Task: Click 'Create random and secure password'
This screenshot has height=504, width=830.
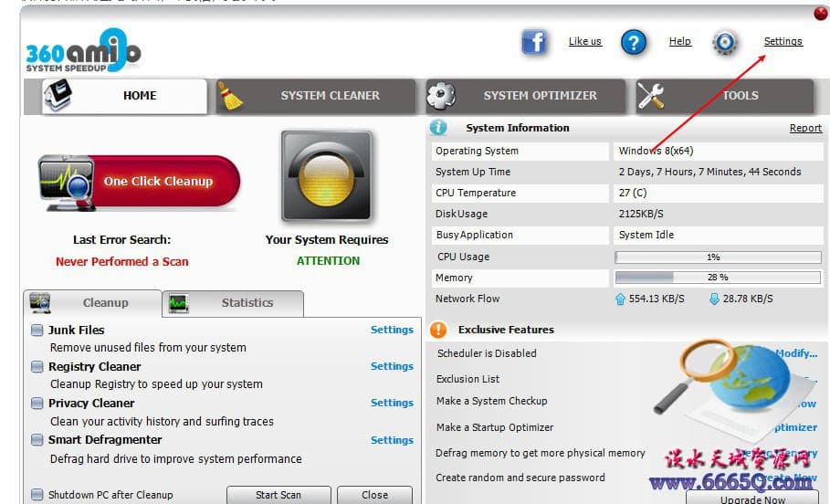Action: [x=520, y=478]
